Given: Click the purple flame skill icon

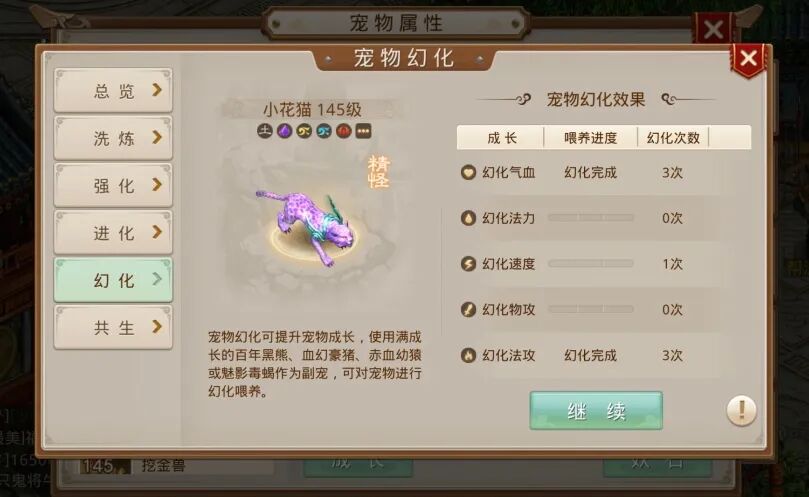Looking at the screenshot, I should coord(284,131).
